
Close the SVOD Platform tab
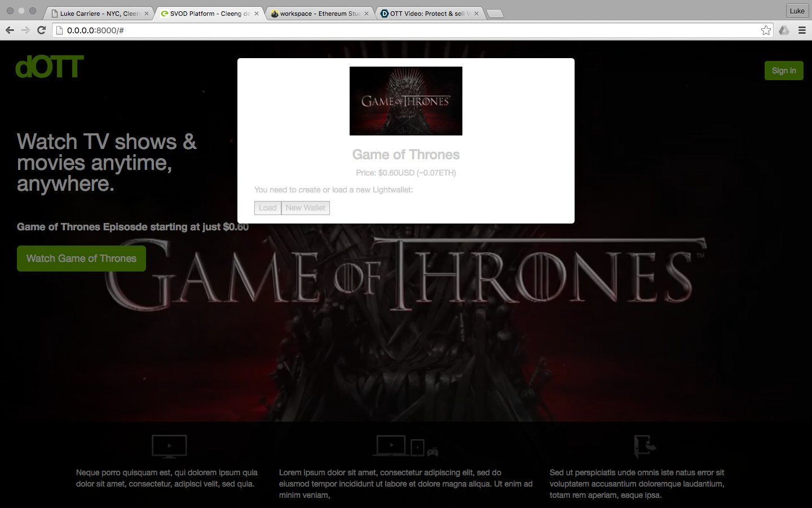point(257,14)
